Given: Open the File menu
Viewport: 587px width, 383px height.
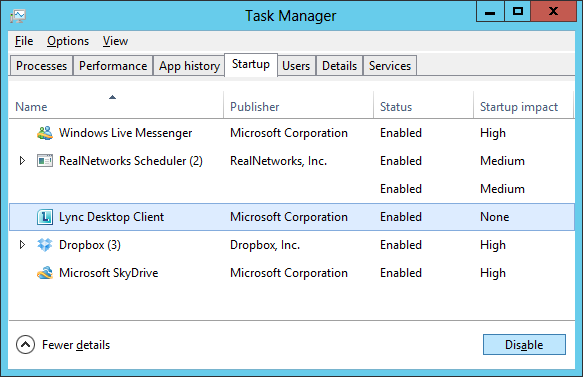Looking at the screenshot, I should tap(24, 41).
